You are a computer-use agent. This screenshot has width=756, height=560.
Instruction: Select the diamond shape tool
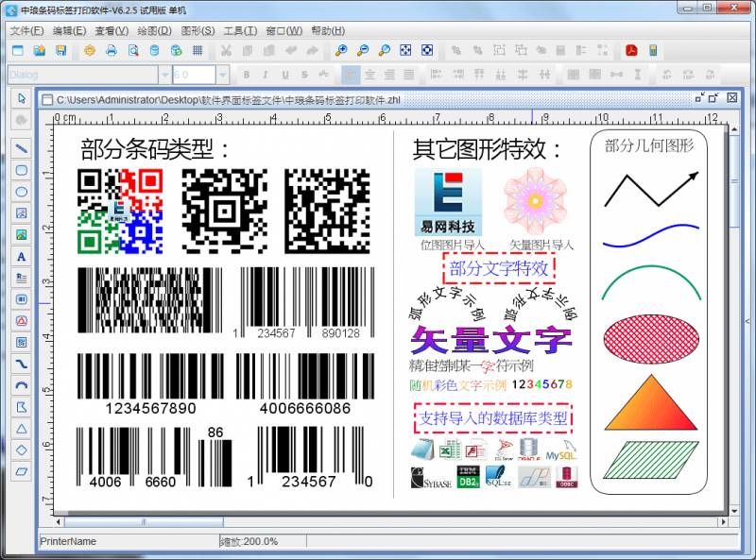pyautogui.click(x=21, y=450)
